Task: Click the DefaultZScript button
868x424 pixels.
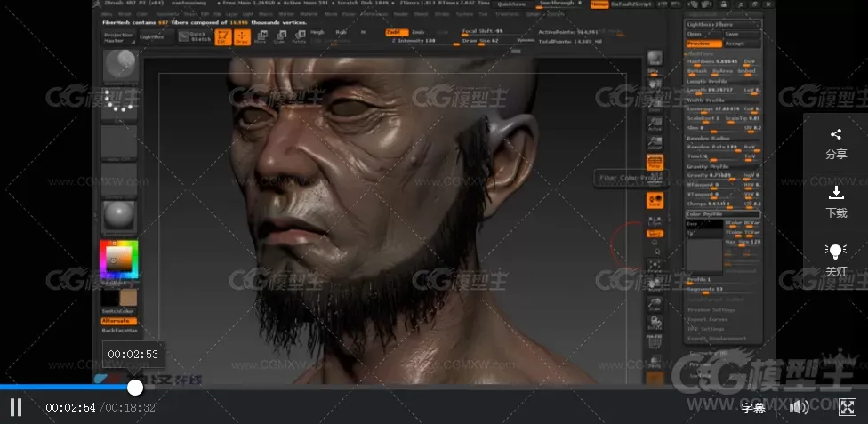Action: pos(630,4)
